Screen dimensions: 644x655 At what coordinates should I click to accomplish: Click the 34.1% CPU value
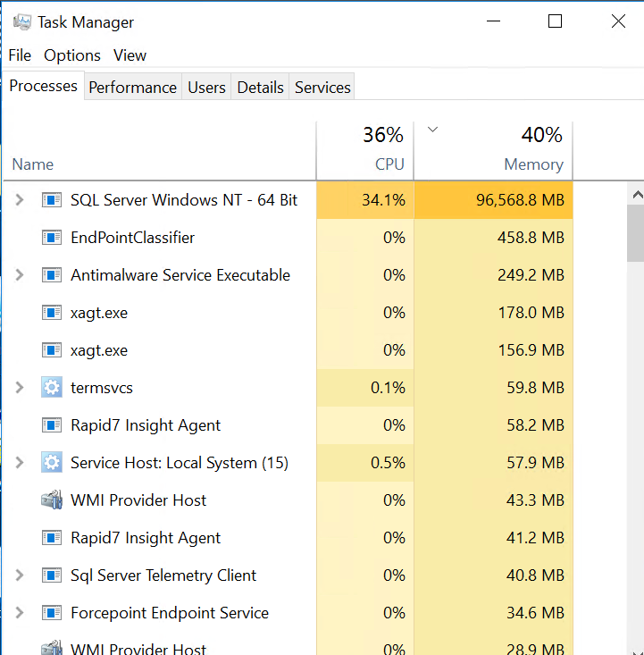coord(383,199)
